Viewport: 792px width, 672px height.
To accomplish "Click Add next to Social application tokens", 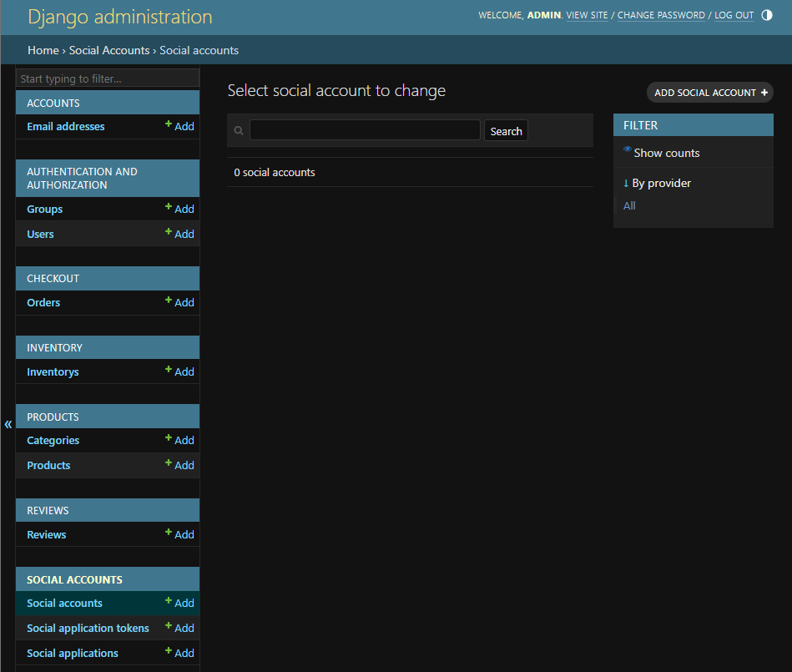I will [179, 628].
